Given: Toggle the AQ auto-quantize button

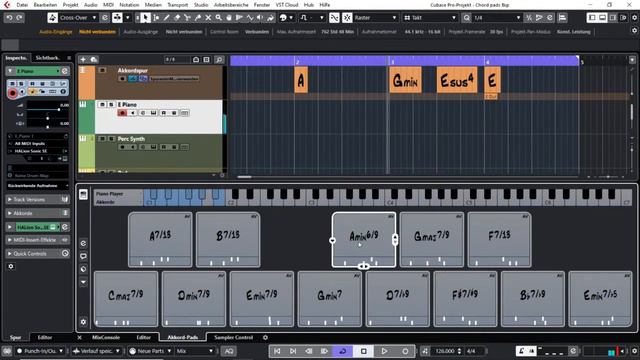Looking at the screenshot, I should click(x=229, y=351).
